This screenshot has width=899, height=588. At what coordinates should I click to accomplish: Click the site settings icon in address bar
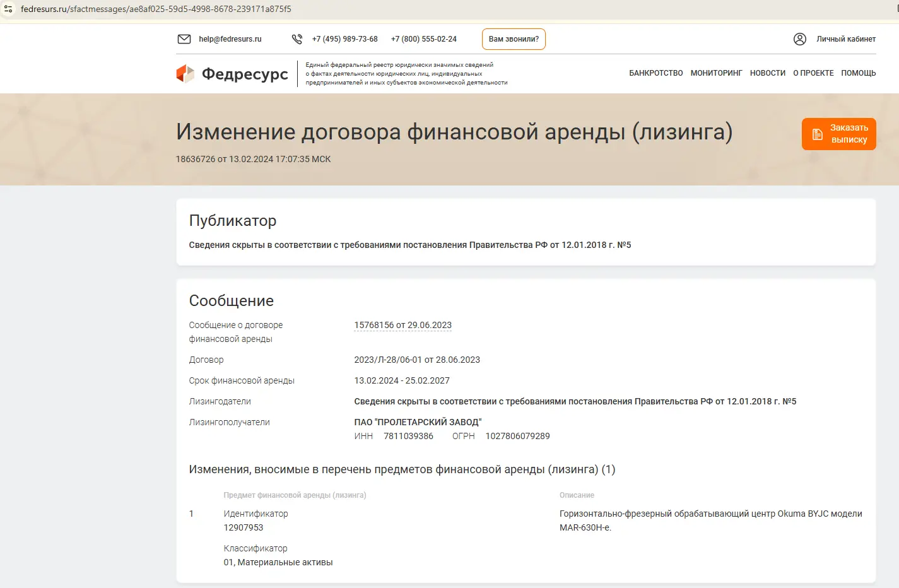pyautogui.click(x=8, y=9)
